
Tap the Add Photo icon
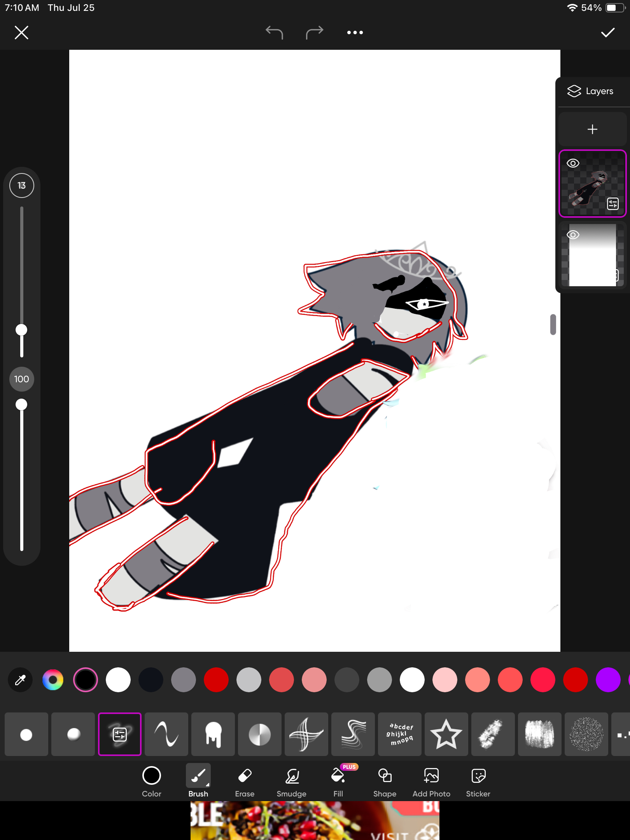431,781
